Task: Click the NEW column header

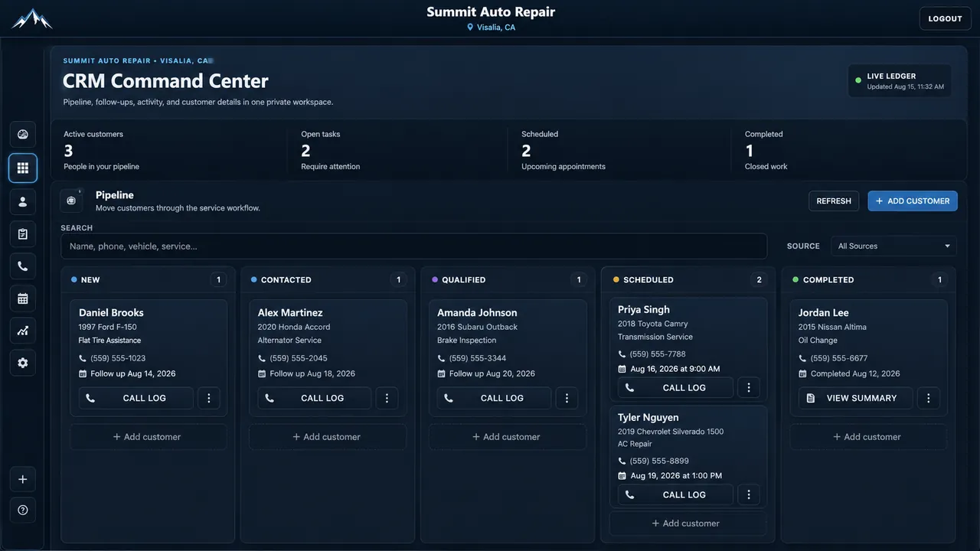Action: [148, 279]
